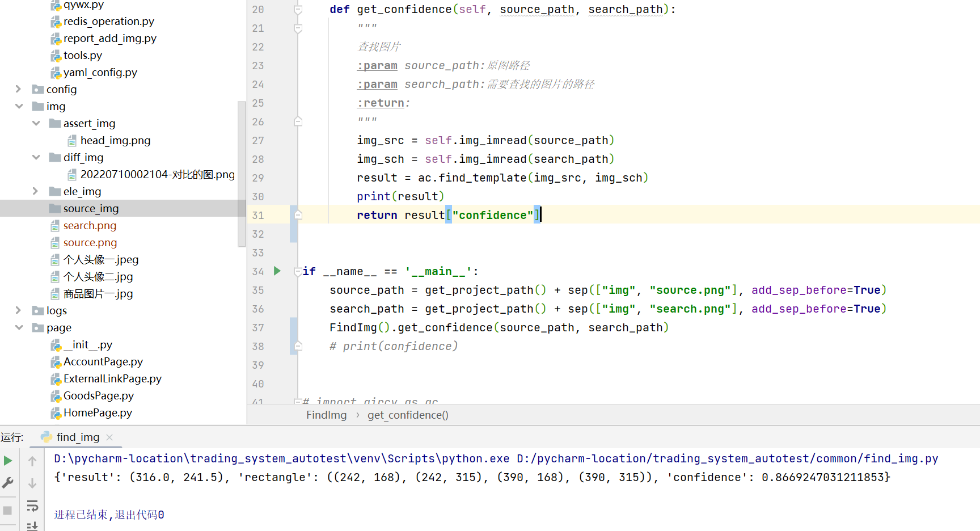Click the result dictionary output line
The width and height of the screenshot is (980, 531).
tap(472, 477)
